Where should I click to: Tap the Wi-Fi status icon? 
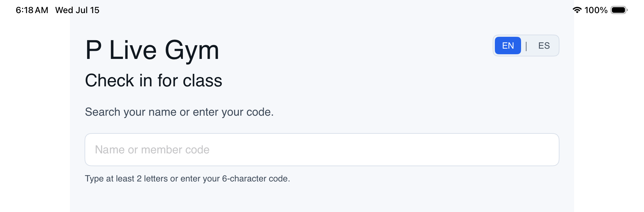click(577, 10)
